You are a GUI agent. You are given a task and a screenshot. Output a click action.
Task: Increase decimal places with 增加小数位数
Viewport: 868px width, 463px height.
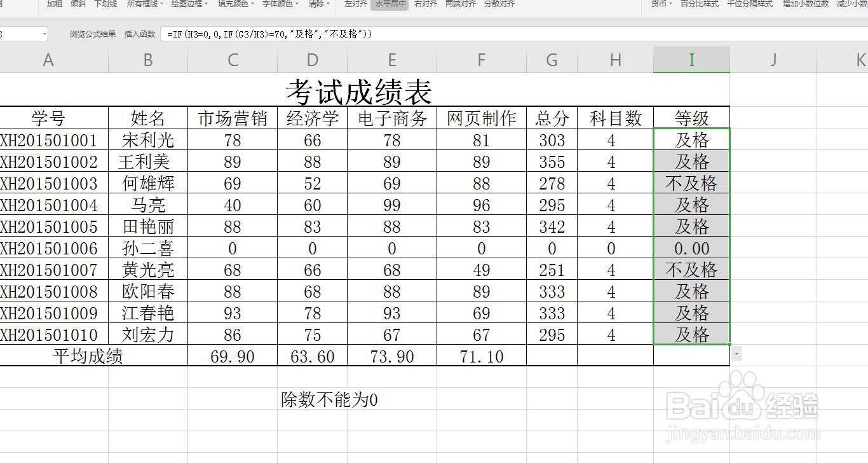(804, 4)
